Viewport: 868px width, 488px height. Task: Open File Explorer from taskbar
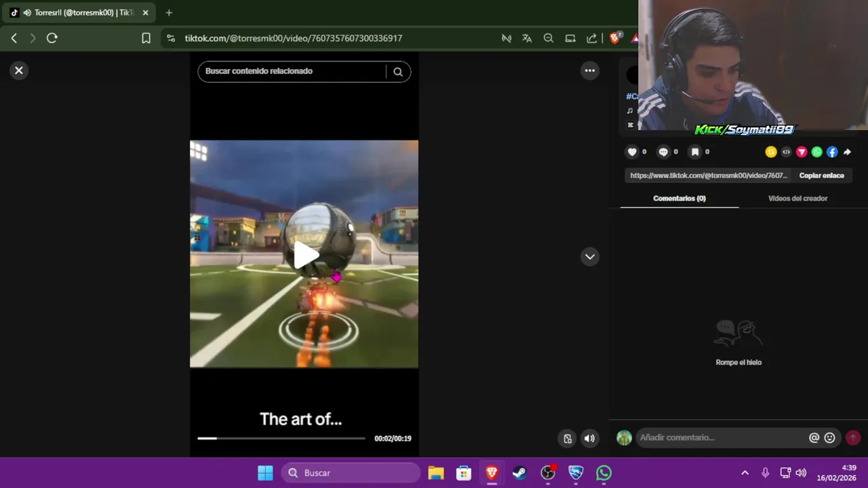click(x=436, y=473)
